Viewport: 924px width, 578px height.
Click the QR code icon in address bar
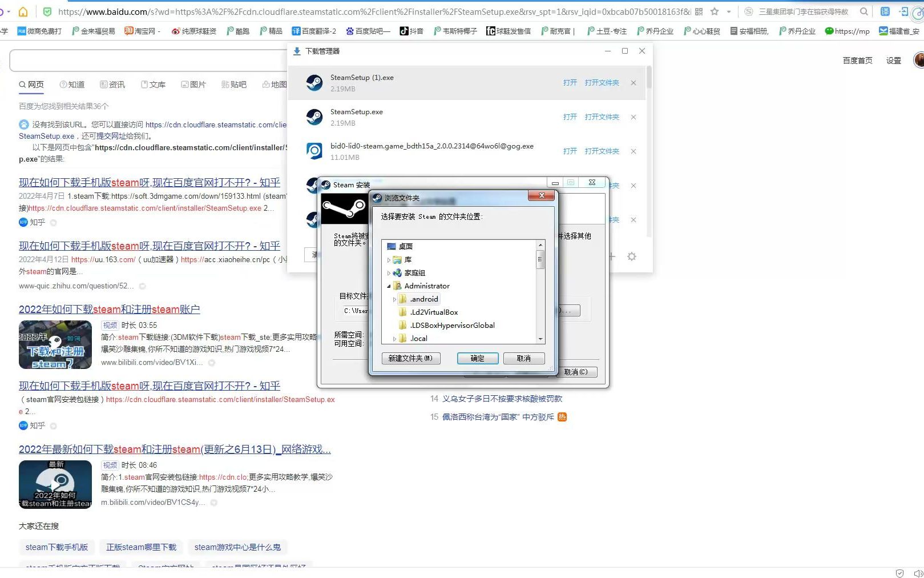pyautogui.click(x=699, y=11)
